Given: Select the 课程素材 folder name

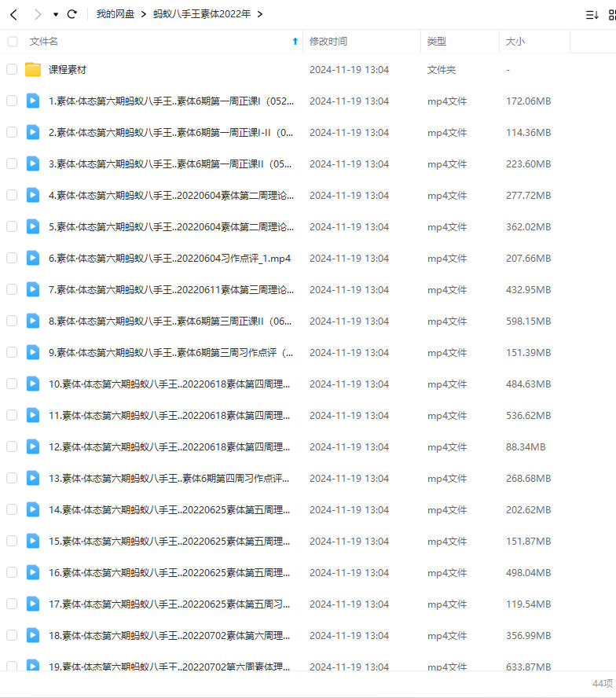Looking at the screenshot, I should point(68,70).
